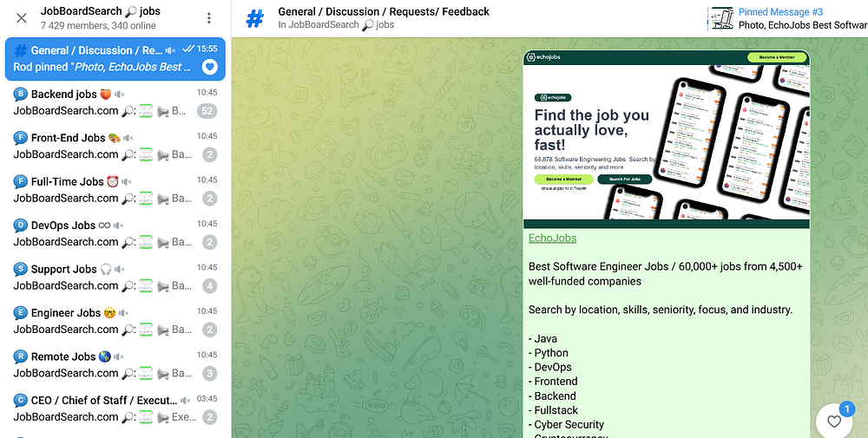Click the pinned message thumbnail image
The width and height of the screenshot is (868, 438).
click(722, 18)
